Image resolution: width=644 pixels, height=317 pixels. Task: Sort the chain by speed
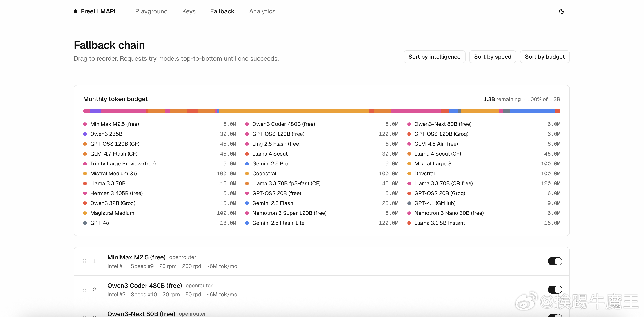point(493,57)
